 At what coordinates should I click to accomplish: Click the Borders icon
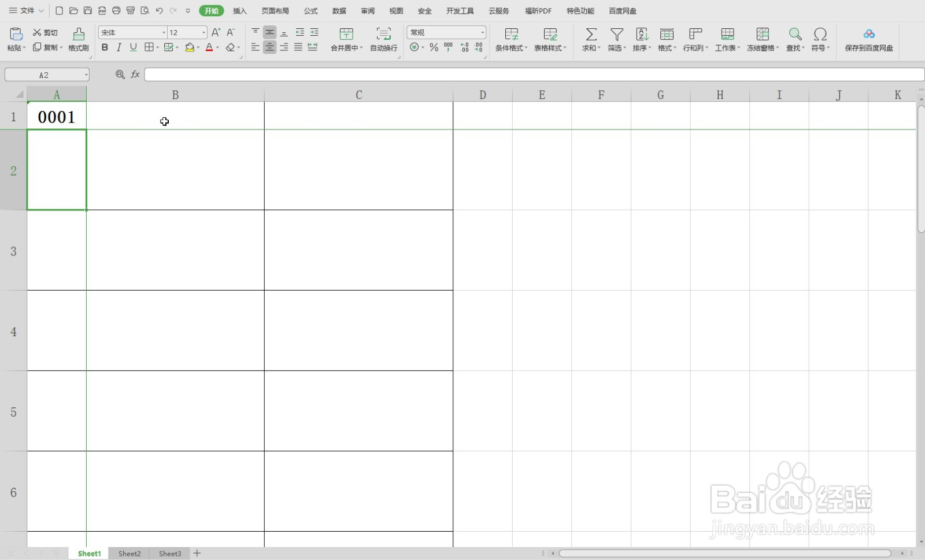[x=149, y=47]
